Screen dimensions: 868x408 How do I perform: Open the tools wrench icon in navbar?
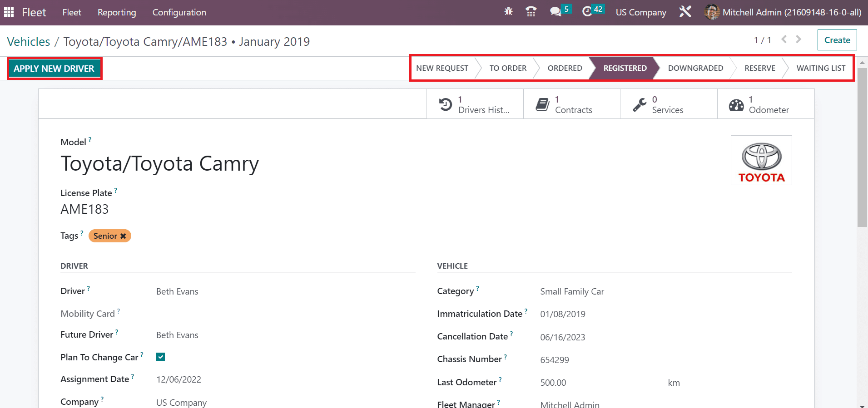(x=685, y=11)
